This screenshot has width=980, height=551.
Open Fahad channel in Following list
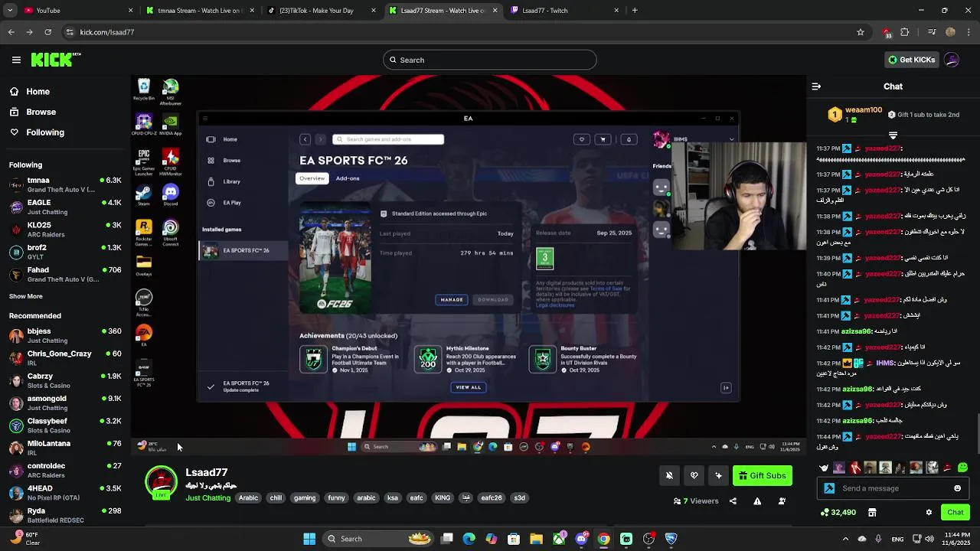click(x=65, y=274)
